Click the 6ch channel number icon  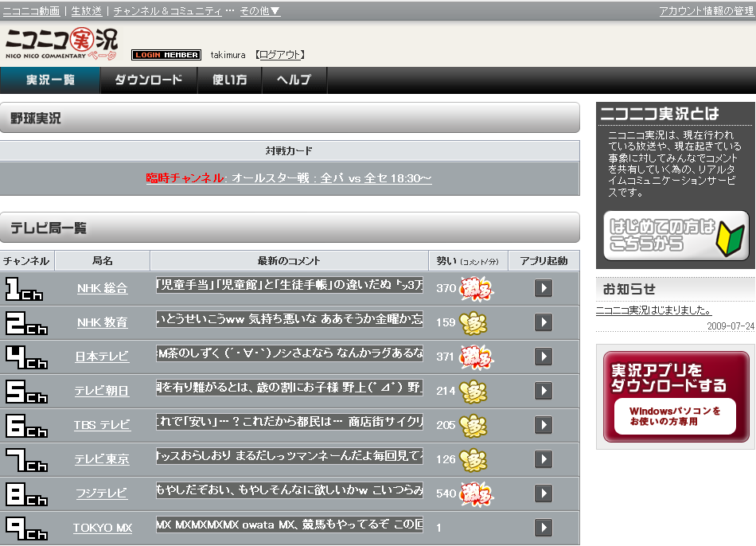point(26,425)
